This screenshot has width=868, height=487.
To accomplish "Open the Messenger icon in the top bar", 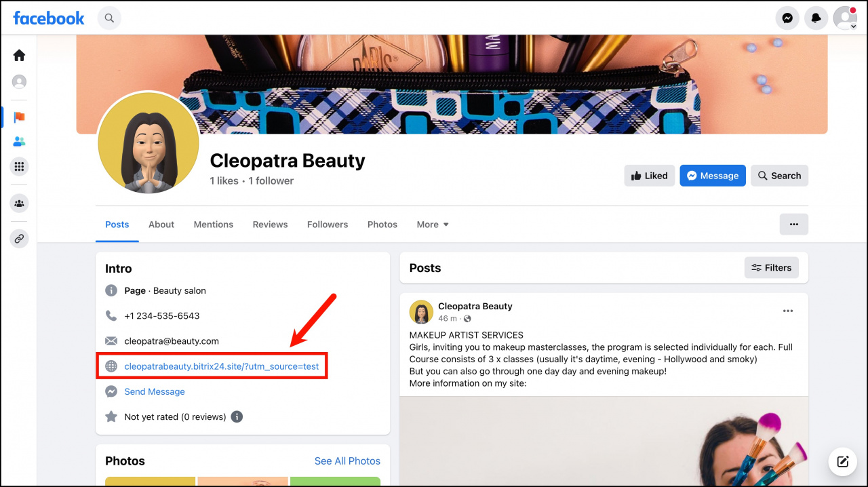I will (x=787, y=18).
